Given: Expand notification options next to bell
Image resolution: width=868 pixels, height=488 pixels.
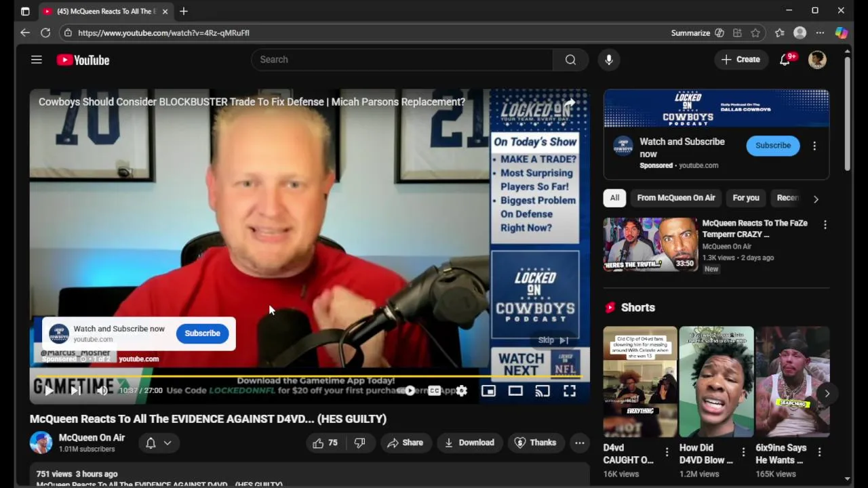Looking at the screenshot, I should (x=167, y=443).
